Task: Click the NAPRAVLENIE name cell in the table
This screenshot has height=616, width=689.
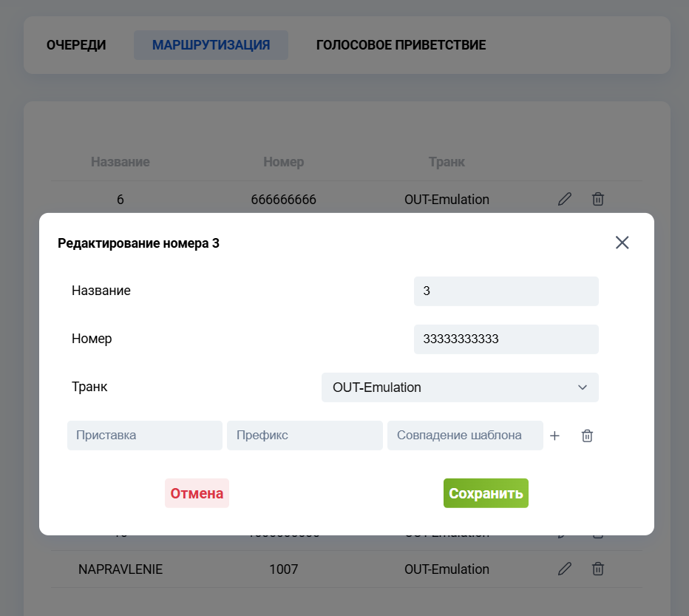Action: click(x=121, y=569)
